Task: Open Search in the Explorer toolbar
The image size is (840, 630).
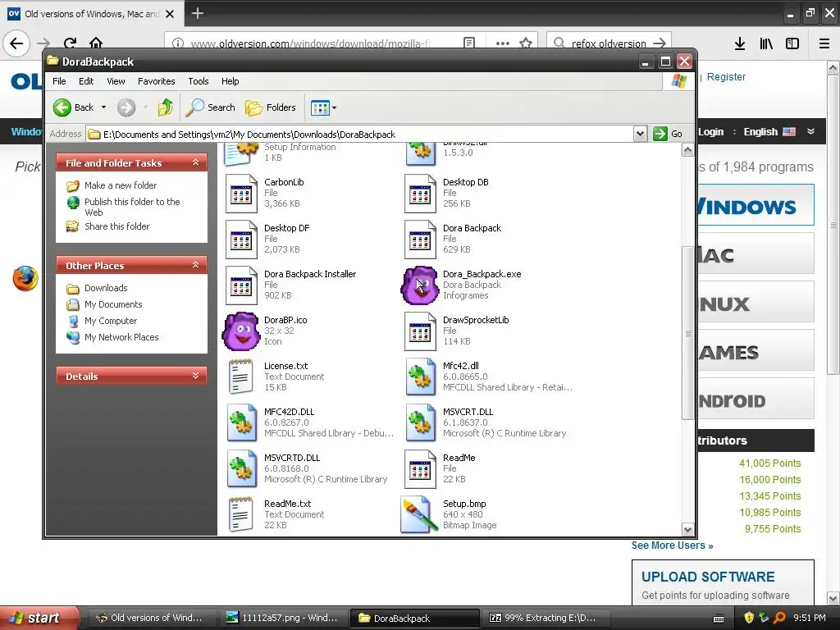Action: (x=211, y=107)
